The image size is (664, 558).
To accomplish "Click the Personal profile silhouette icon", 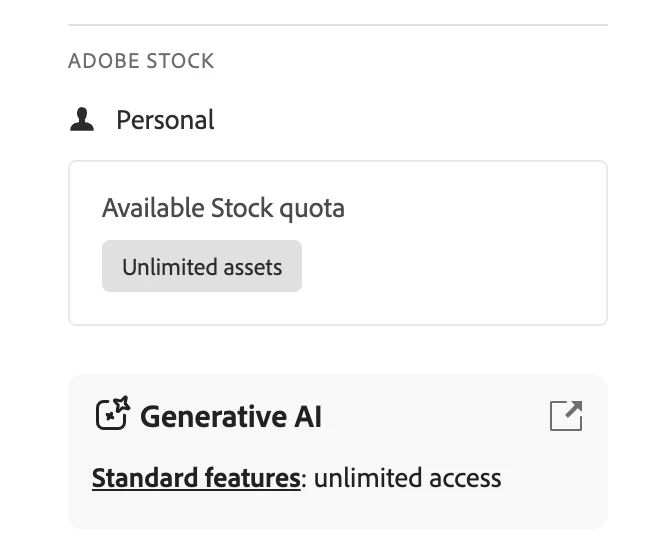I will (x=82, y=120).
